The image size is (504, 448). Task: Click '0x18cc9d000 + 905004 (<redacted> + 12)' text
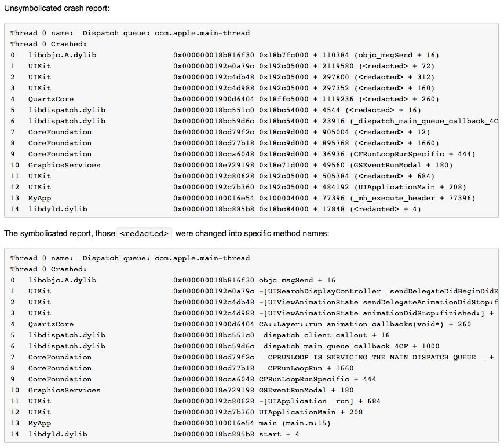[345, 132]
